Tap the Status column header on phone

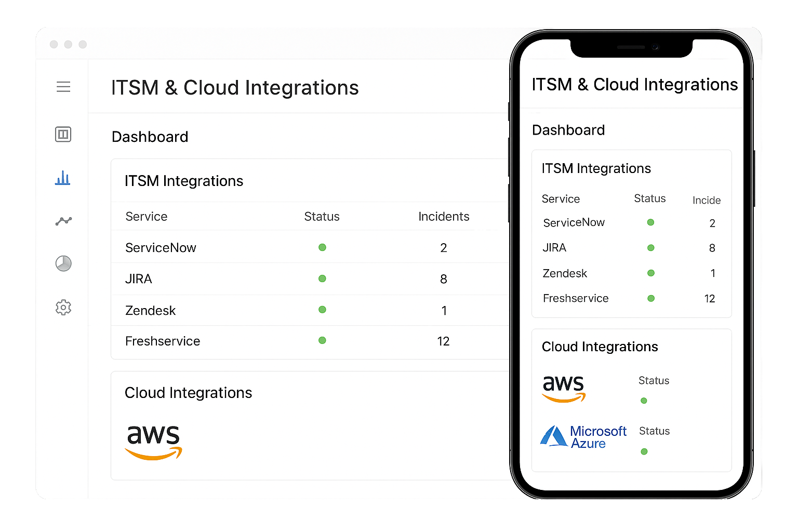(649, 198)
